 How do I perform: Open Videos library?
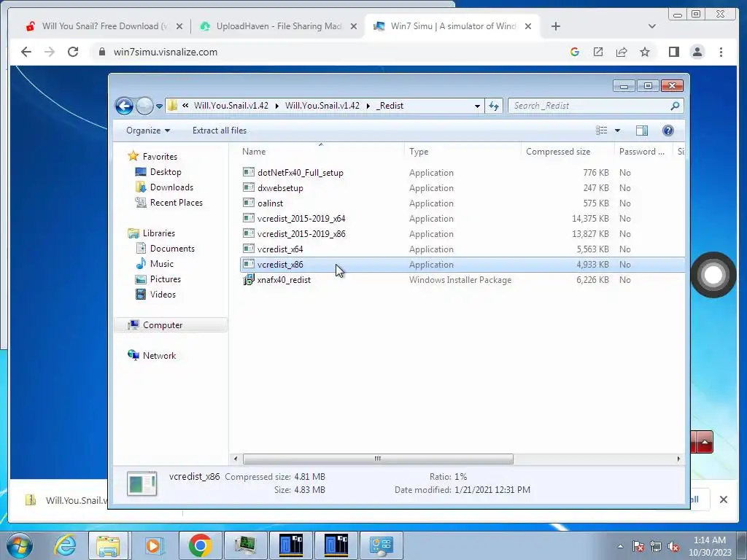(x=163, y=295)
